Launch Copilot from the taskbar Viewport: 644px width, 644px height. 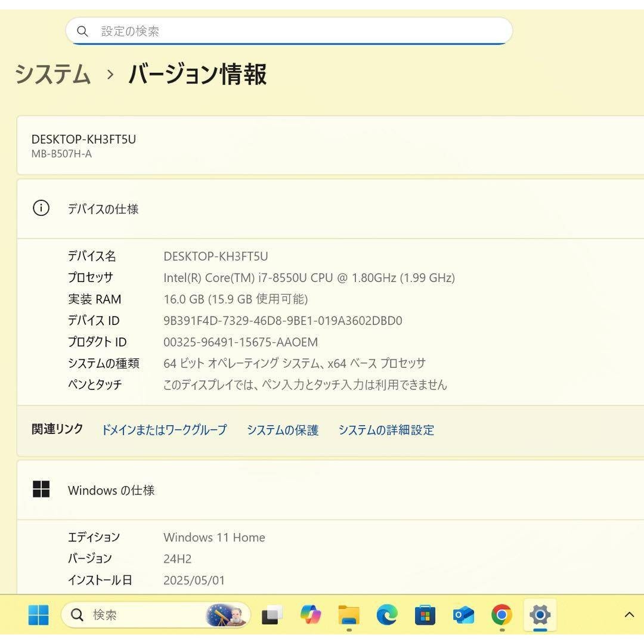coord(311,615)
